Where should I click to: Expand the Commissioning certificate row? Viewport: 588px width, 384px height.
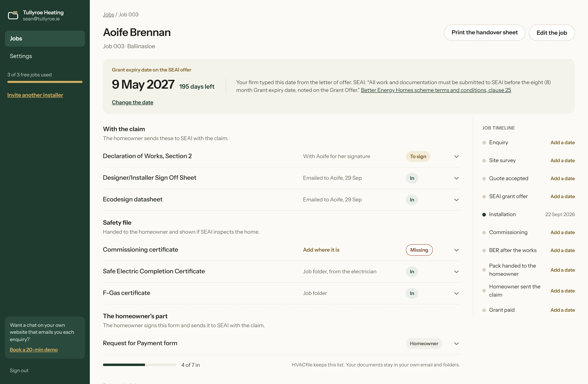click(456, 250)
